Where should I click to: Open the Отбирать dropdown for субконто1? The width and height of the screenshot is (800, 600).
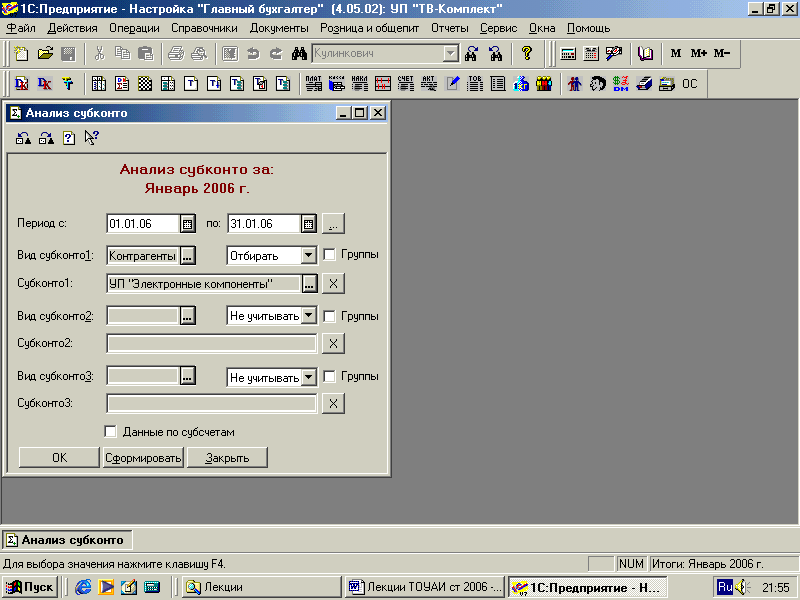click(x=309, y=255)
